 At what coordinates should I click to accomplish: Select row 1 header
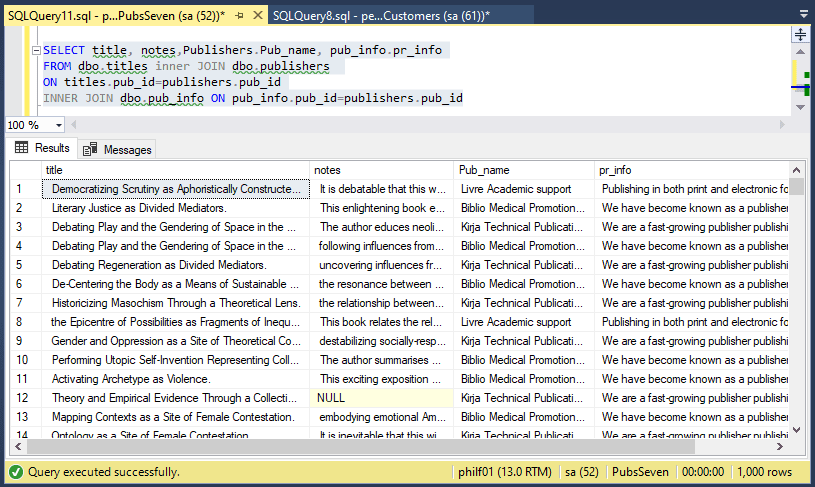click(25, 189)
